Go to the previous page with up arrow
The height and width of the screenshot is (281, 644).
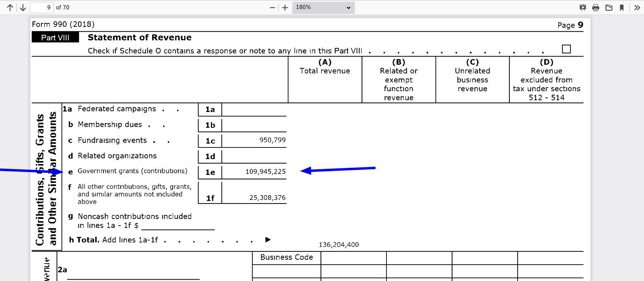10,8
